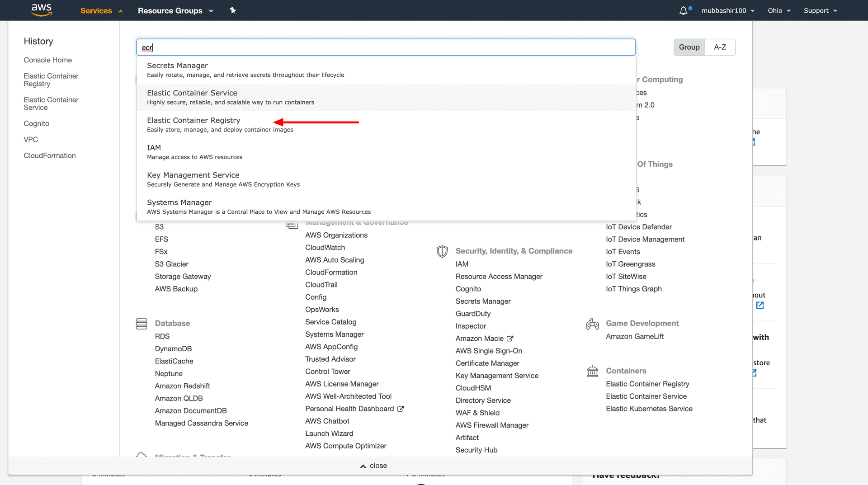Select Elastic Container Service search suggestion
This screenshot has width=868, height=485.
click(x=386, y=97)
